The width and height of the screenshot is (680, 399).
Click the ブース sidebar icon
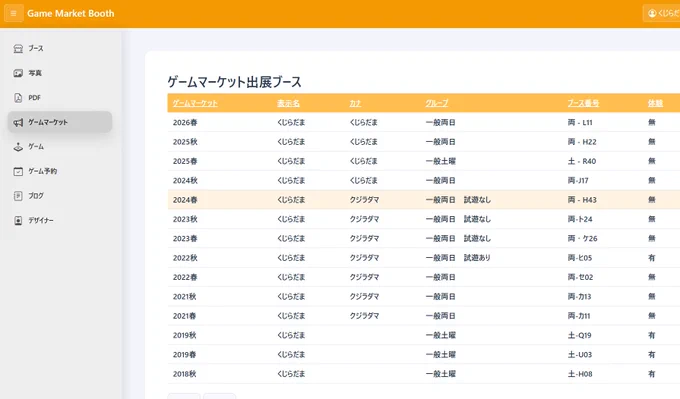[x=18, y=49]
